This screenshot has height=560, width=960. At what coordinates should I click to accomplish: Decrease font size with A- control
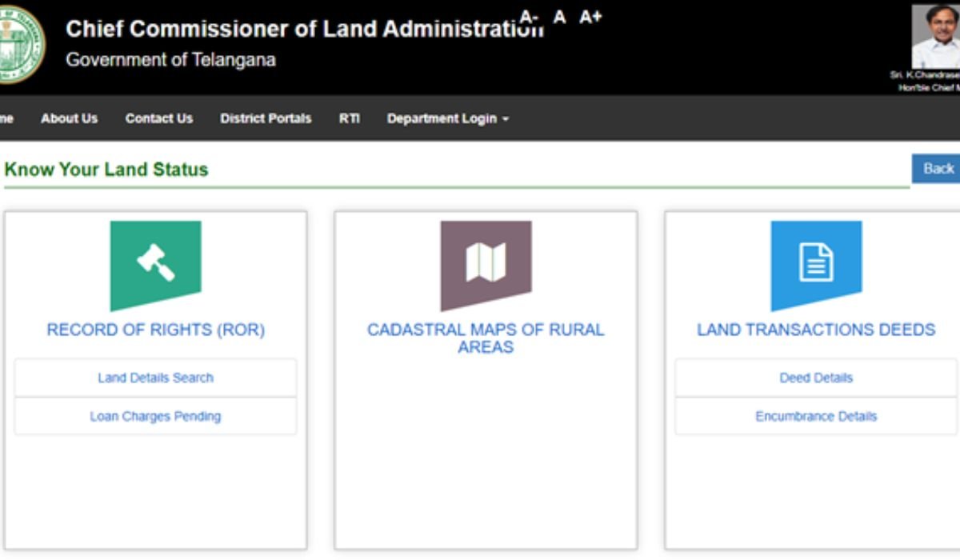(529, 17)
